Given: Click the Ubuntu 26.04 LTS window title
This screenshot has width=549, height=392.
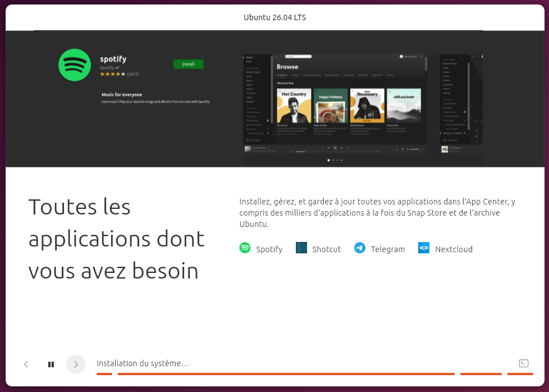Looking at the screenshot, I should point(275,17).
